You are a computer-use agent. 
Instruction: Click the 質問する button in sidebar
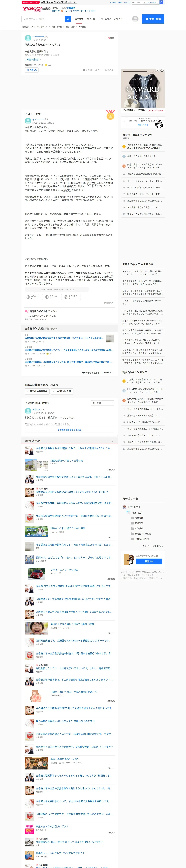(x=149, y=561)
